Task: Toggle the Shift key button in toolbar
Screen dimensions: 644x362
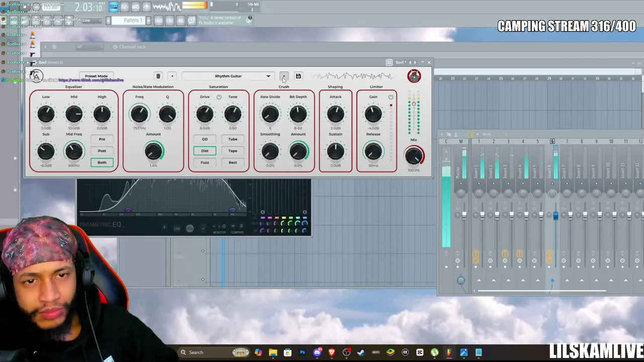Action: pos(158,21)
